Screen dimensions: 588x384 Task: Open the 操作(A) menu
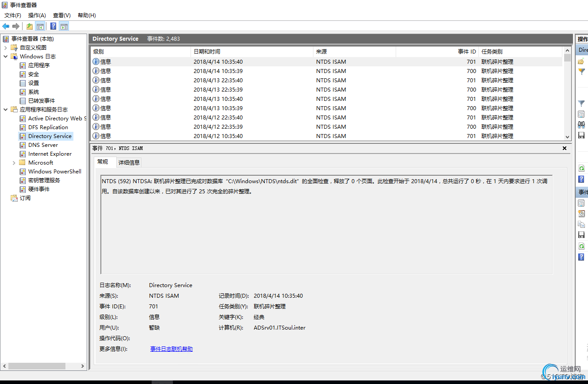pyautogui.click(x=37, y=15)
